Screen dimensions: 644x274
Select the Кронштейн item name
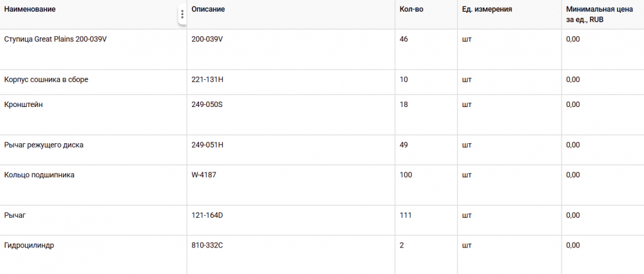[24, 104]
